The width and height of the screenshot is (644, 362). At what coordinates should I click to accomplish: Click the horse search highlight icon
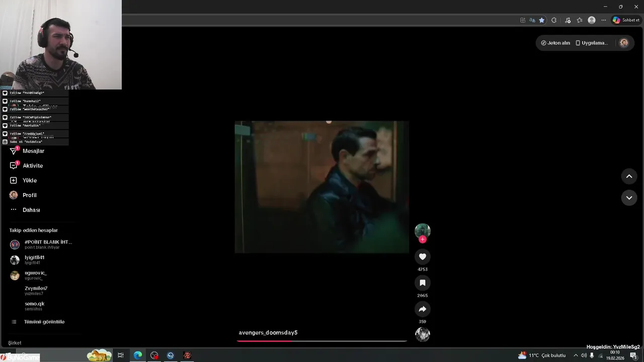point(99,355)
